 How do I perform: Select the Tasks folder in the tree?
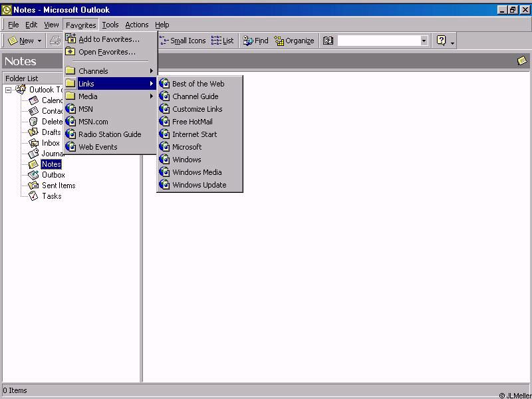pos(51,196)
